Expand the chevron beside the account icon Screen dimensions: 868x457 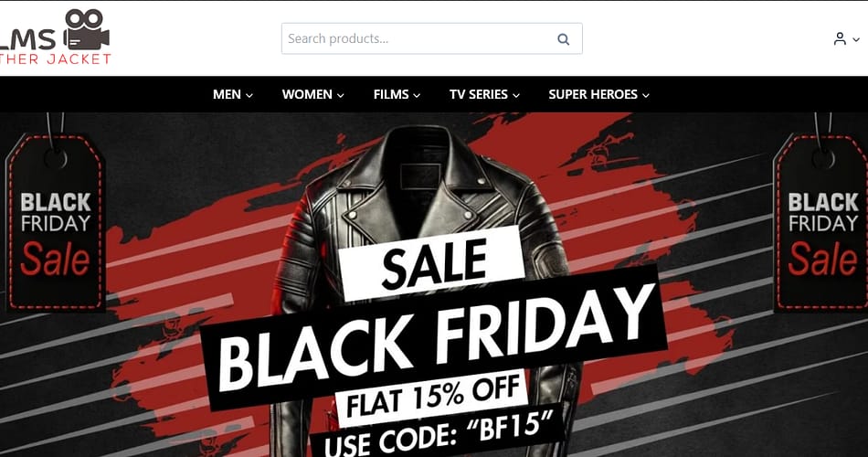pos(856,40)
